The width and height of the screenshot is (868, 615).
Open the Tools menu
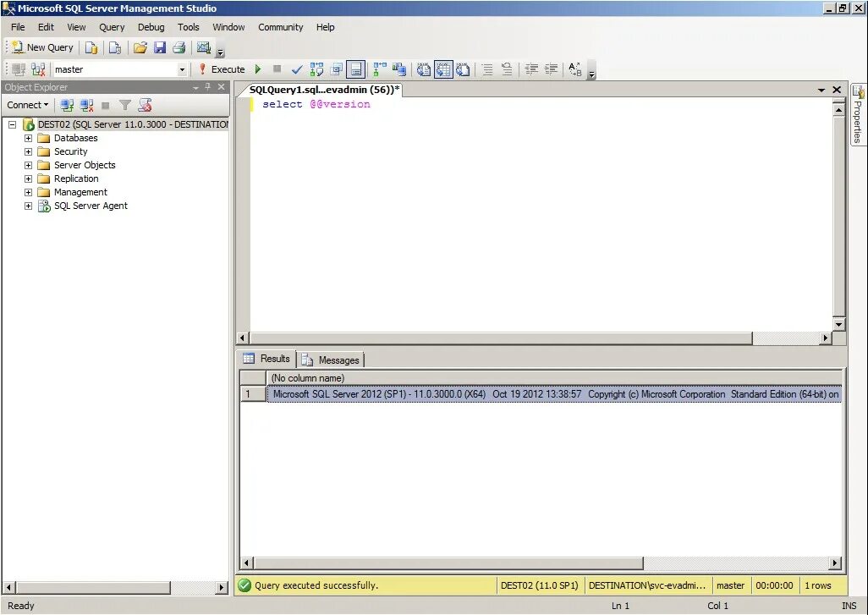[x=188, y=27]
